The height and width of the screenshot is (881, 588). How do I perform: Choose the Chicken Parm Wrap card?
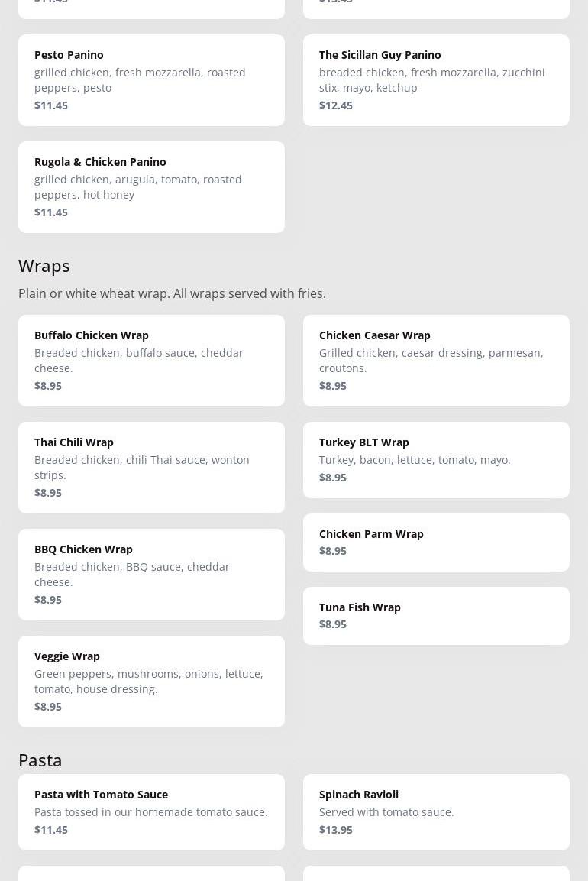436,542
